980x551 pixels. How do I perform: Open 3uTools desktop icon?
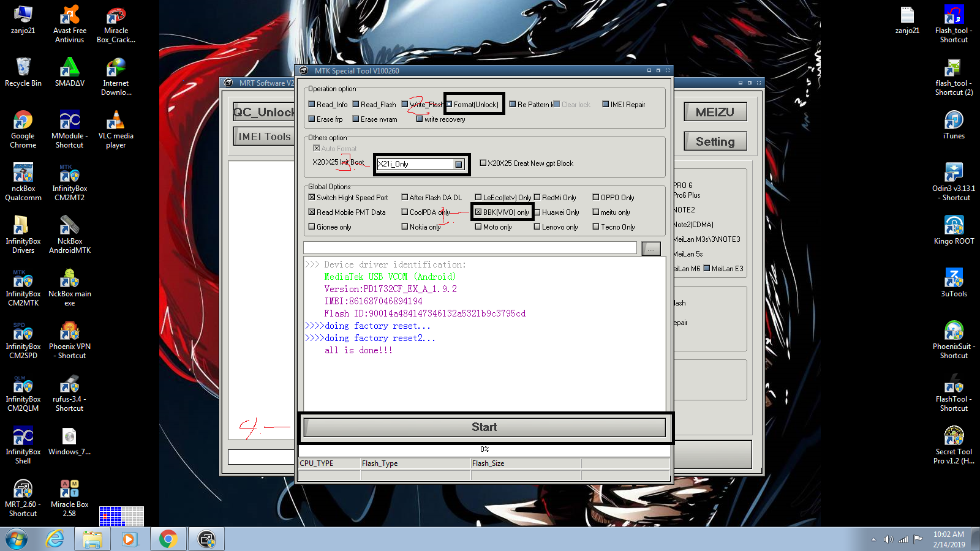[x=954, y=282]
